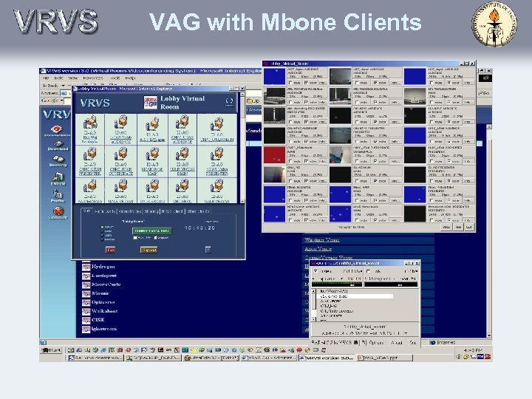Select the highlighted participant row in RAT list
Image resolution: width=532 pixels, height=399 pixels.
click(x=355, y=296)
